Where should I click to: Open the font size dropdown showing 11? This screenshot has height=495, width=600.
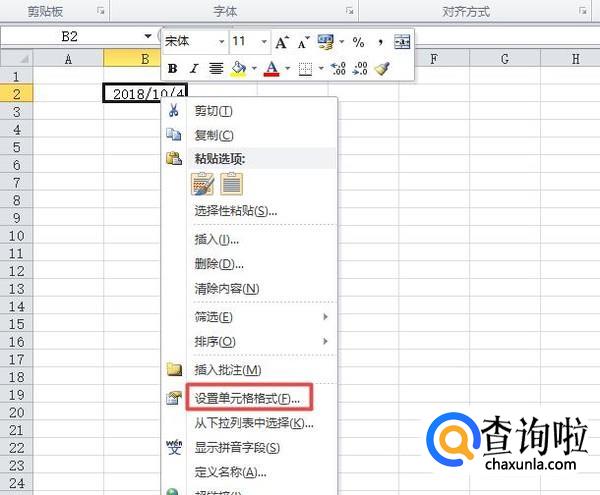point(264,41)
